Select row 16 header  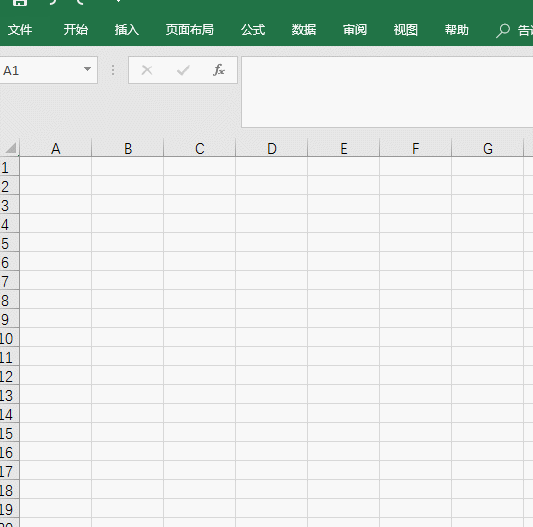click(x=10, y=452)
